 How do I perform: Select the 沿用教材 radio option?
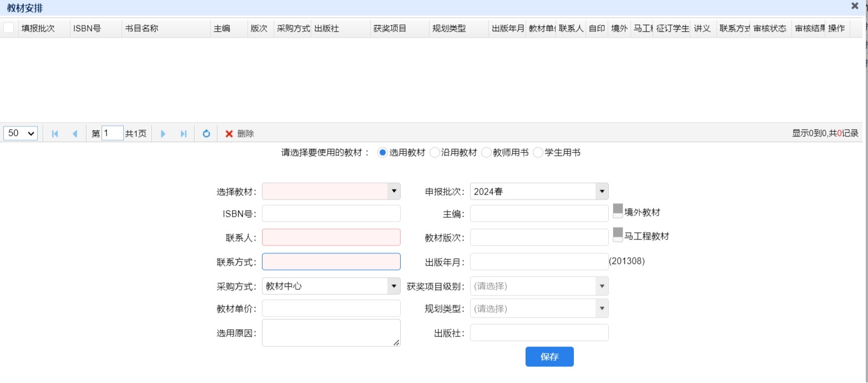[435, 153]
